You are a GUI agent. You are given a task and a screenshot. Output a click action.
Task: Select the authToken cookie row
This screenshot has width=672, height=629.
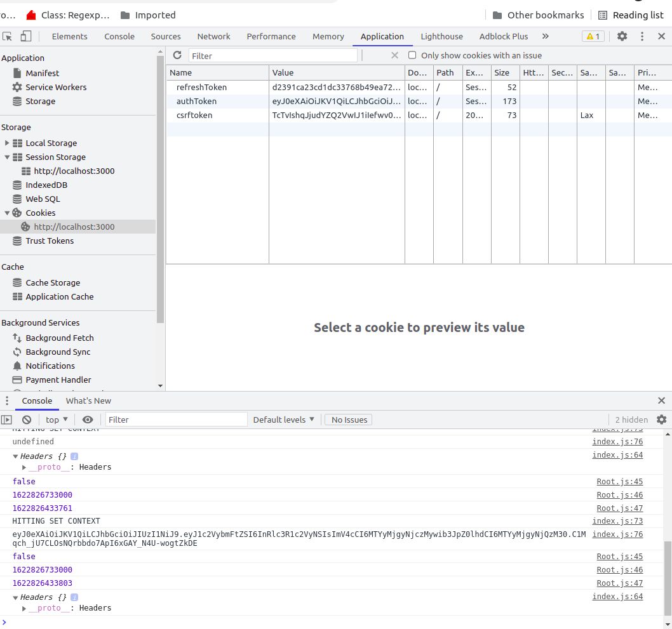(x=419, y=102)
